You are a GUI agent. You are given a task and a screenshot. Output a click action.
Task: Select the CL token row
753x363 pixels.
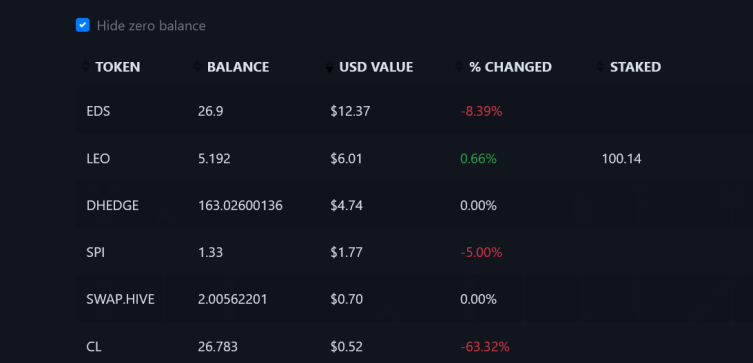point(414,346)
